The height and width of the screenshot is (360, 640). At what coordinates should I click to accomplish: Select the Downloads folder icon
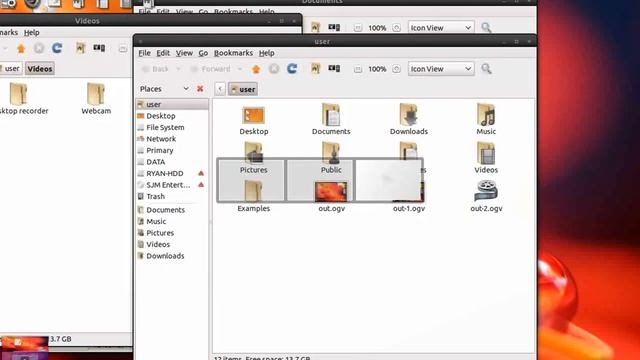point(409,115)
